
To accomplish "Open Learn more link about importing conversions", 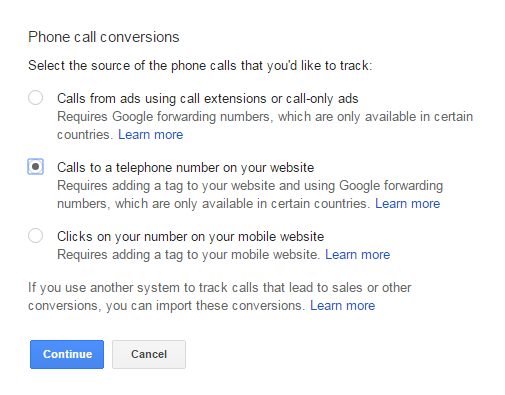I will pos(342,306).
